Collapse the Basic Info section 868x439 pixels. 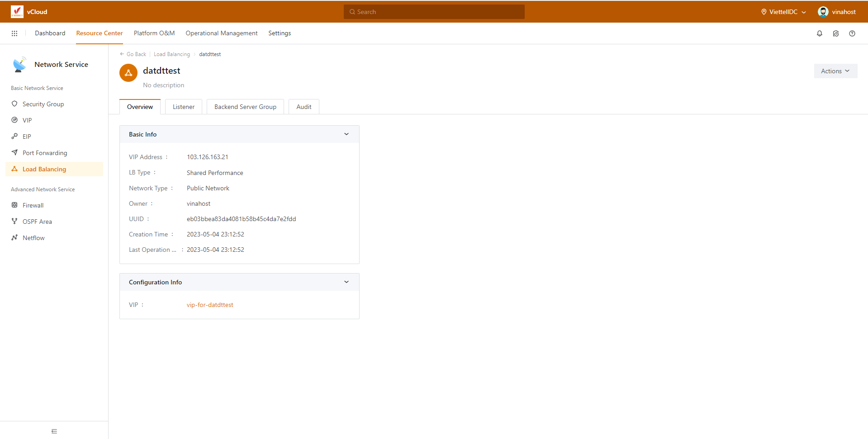coord(346,134)
